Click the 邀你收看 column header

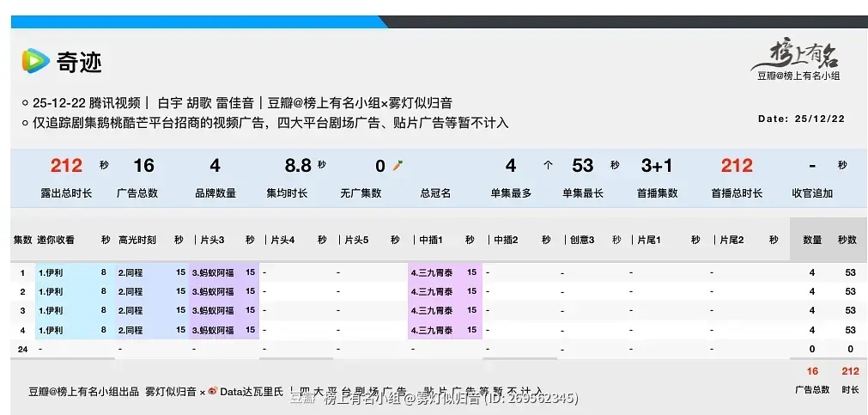56,240
